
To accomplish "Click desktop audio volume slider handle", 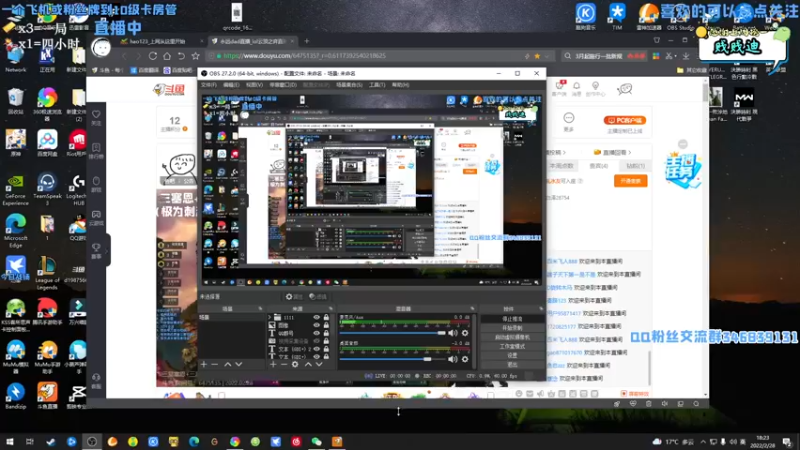I will coord(427,359).
